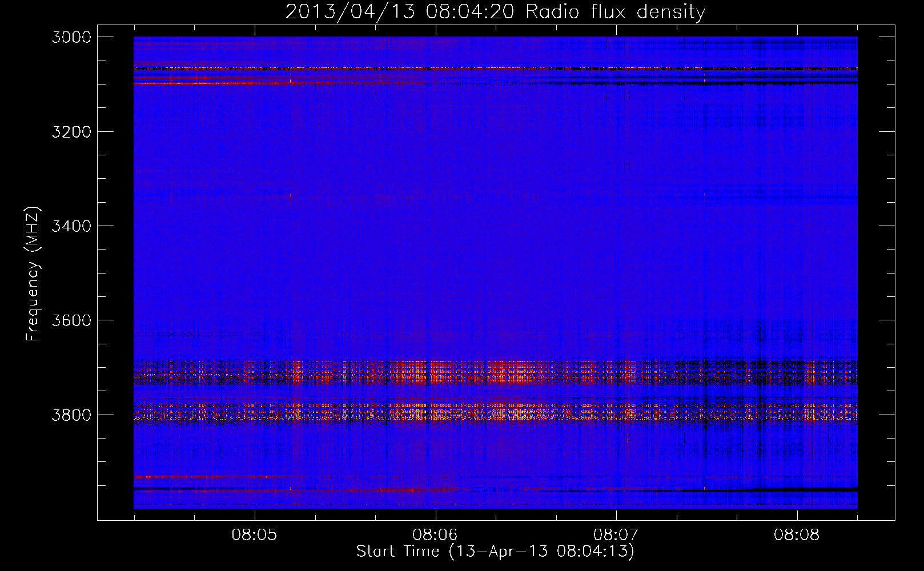
Task: Select the 3800 frequency axis label
Action: 71,415
